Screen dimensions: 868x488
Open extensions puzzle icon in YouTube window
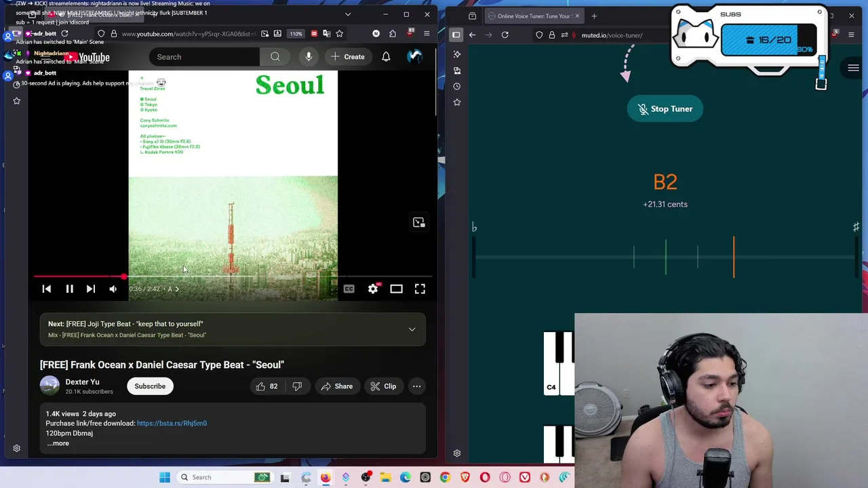tap(392, 33)
